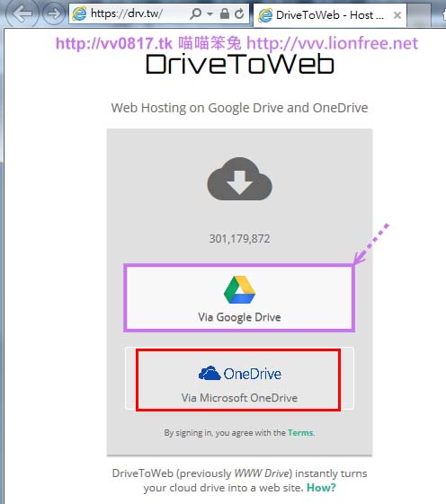
Task: Click the security lock icon
Action: 224,13
